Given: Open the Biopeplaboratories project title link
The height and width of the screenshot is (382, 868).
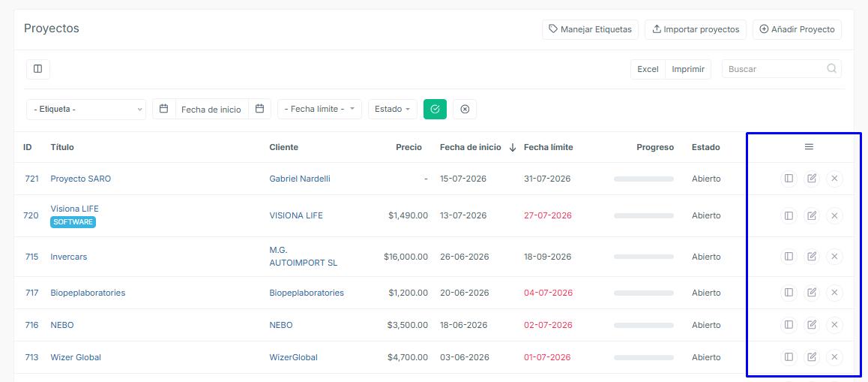Looking at the screenshot, I should pos(88,293).
